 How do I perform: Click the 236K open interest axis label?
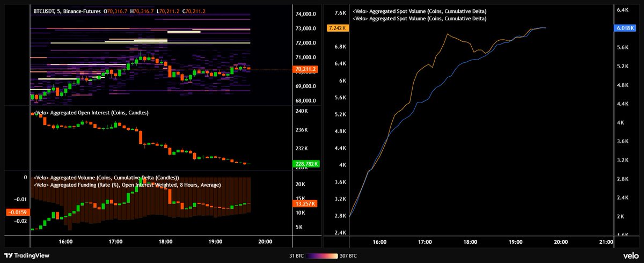click(302, 130)
